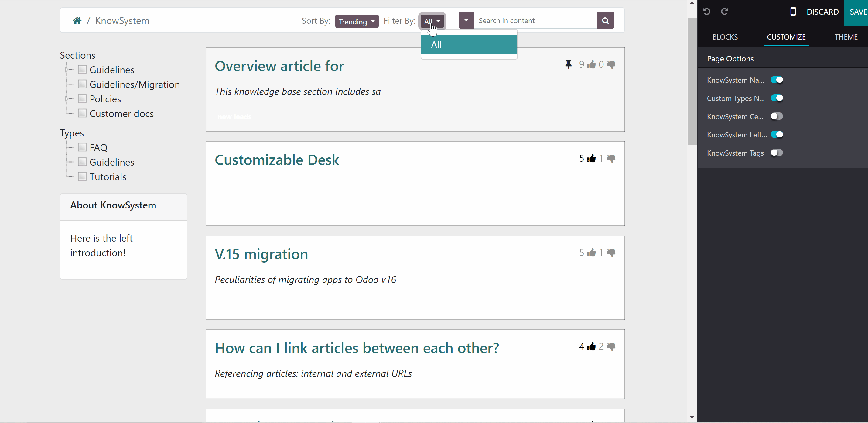868x423 pixels.
Task: Toggle the KnowSystem Na... option
Action: point(777,80)
